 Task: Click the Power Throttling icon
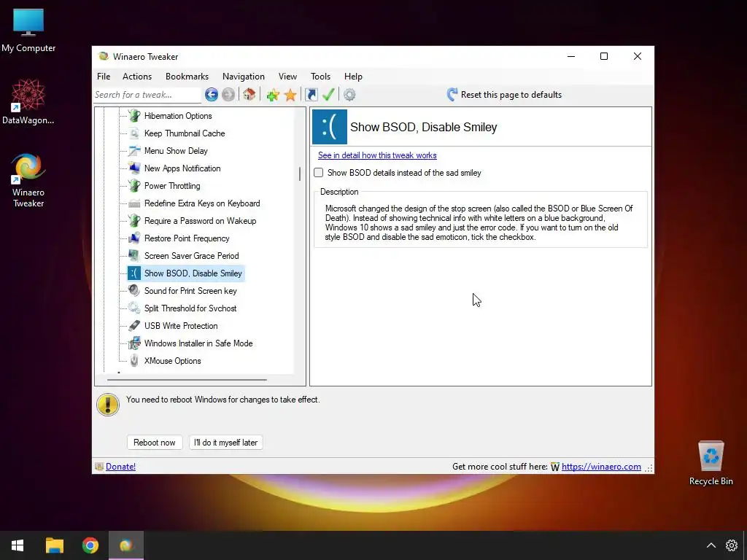point(134,186)
